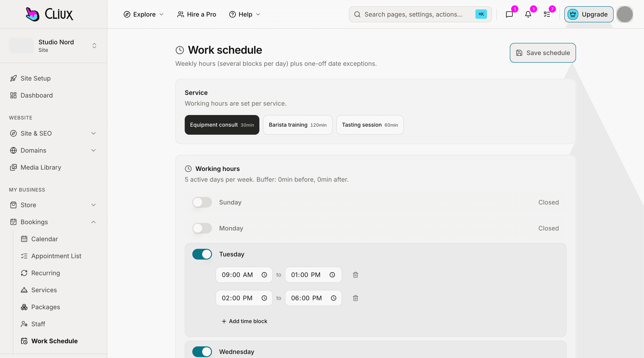The image size is (644, 358).
Task: Click the Services bell icon
Action: tap(24, 290)
